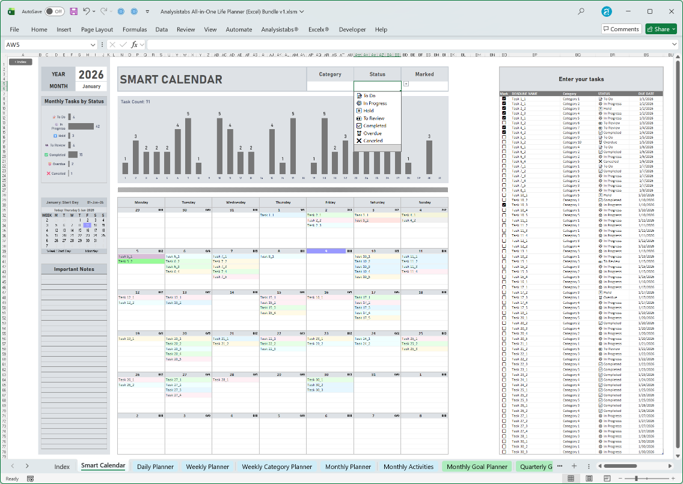This screenshot has width=683, height=484.
Task: Switch to the Monthly Goal Planner sheet tab
Action: point(477,466)
